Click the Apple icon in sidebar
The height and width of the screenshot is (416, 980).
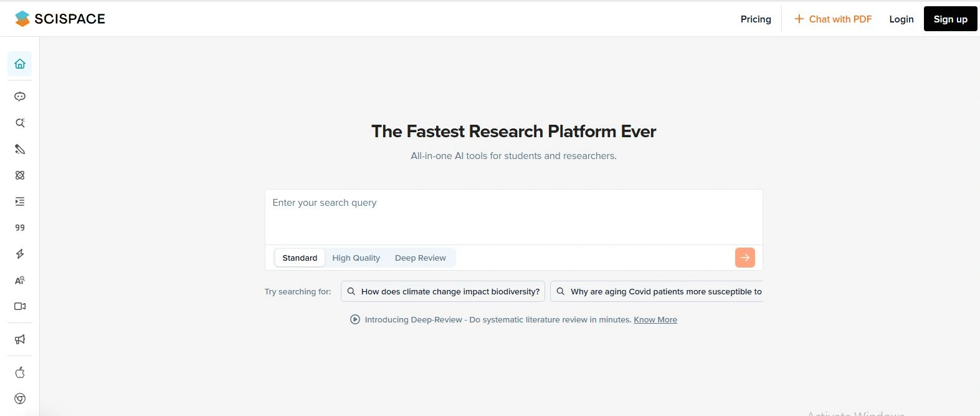[20, 372]
